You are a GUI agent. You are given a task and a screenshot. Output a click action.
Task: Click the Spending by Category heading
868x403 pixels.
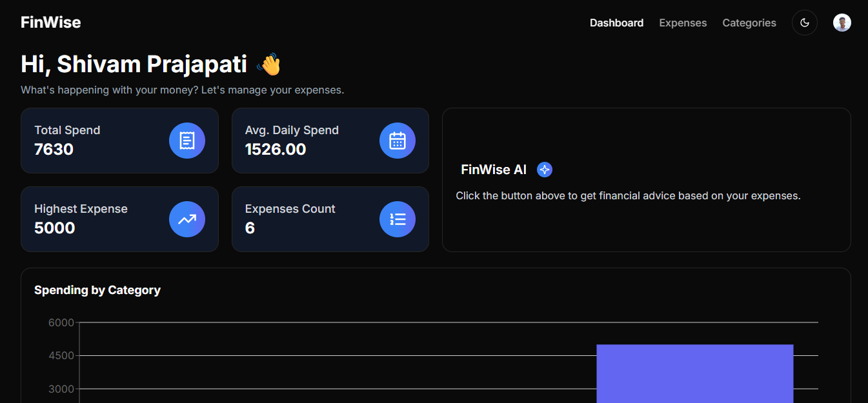pos(97,290)
